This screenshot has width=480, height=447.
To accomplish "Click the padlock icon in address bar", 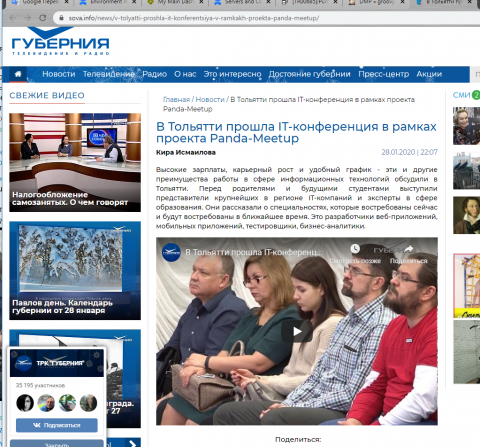I will coord(61,18).
